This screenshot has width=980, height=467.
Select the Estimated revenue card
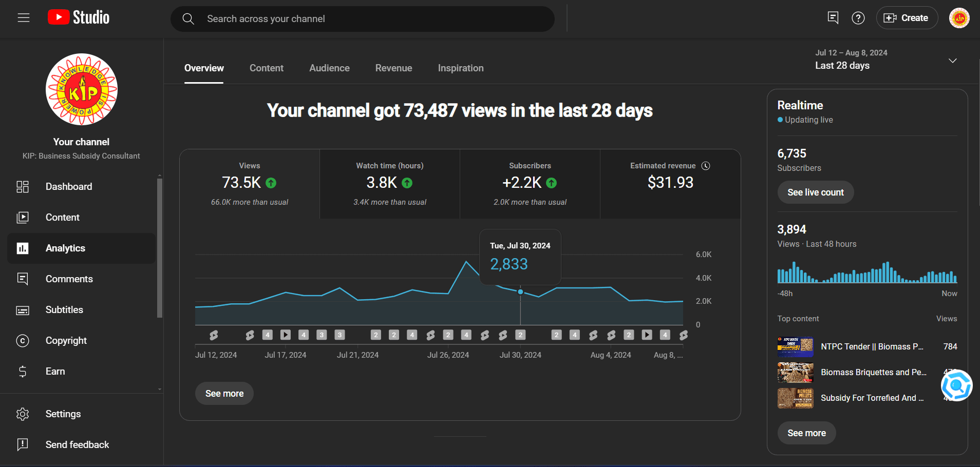pyautogui.click(x=670, y=184)
